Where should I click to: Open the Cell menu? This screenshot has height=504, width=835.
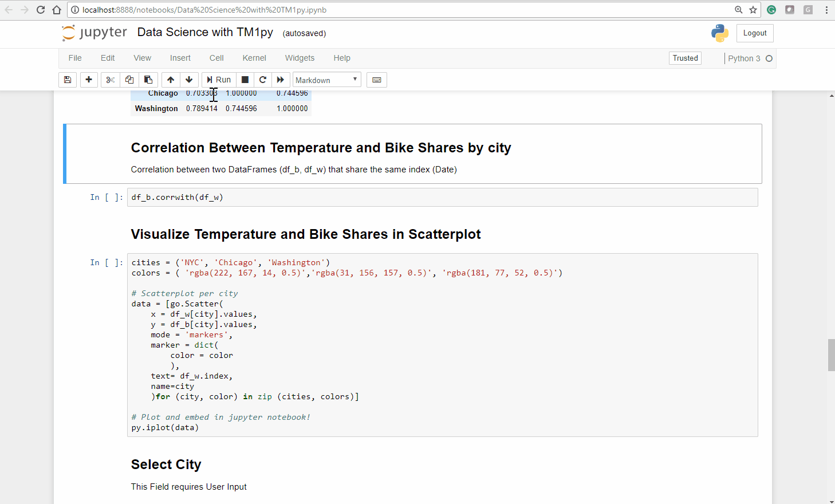[x=216, y=58]
